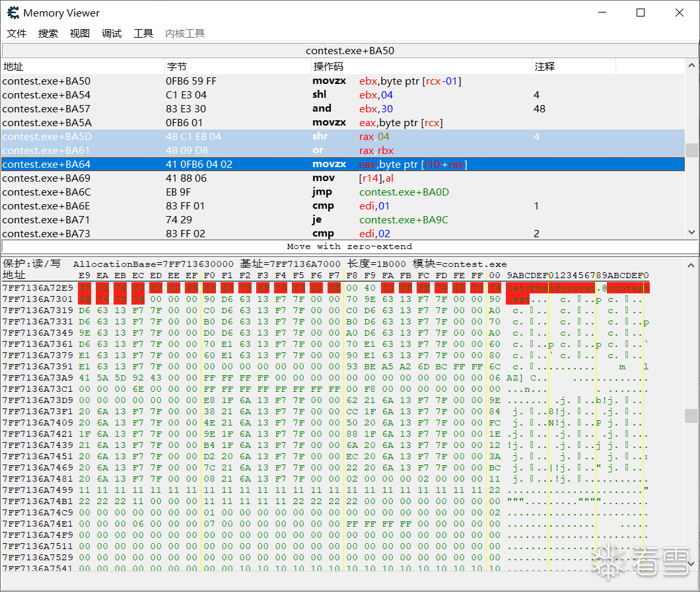Minimize the Memory Viewer window

tap(602, 13)
